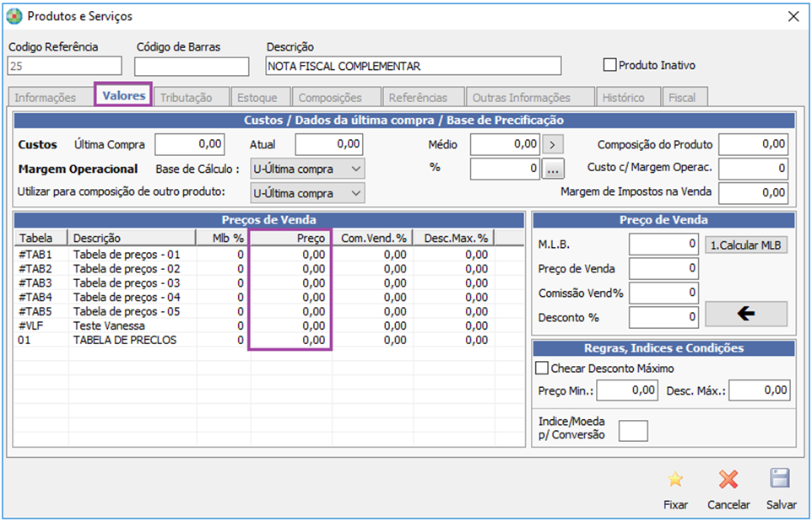812x522 pixels.
Task: Enable the Produto Inativo checkbox
Action: tap(610, 65)
